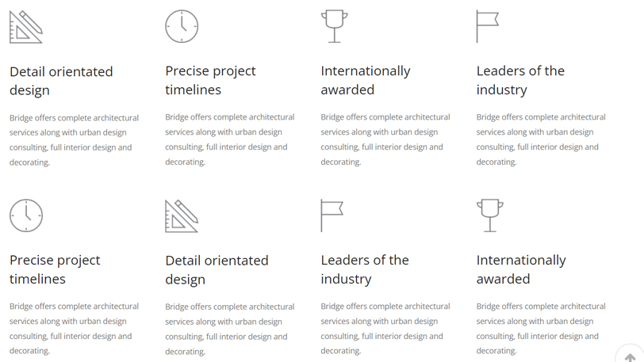Viewport: 644px width, 362px height.
Task: Open top-row 'Precise project timelines' heading
Action: 210,80
